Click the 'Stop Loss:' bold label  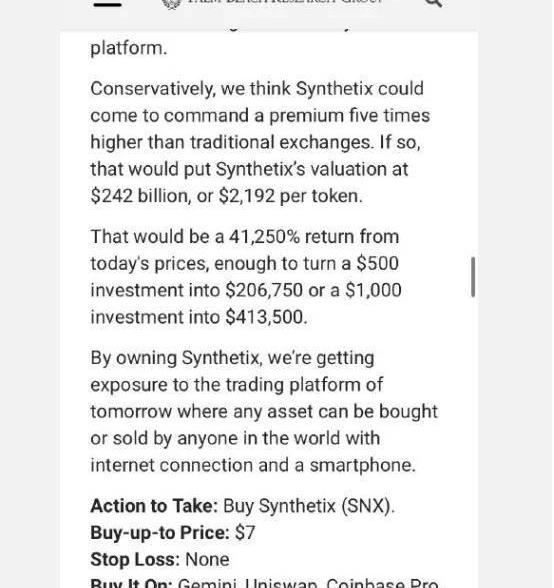[x=135, y=560]
